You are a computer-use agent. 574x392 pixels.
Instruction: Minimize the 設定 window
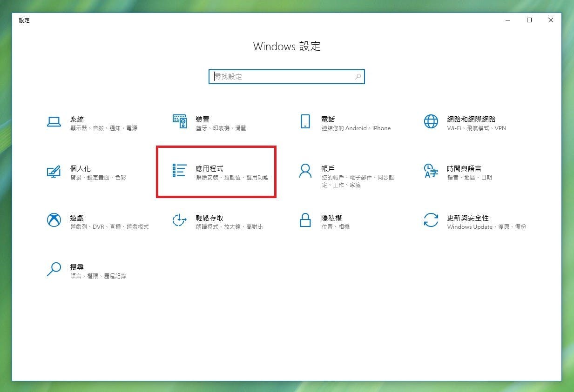pyautogui.click(x=508, y=20)
